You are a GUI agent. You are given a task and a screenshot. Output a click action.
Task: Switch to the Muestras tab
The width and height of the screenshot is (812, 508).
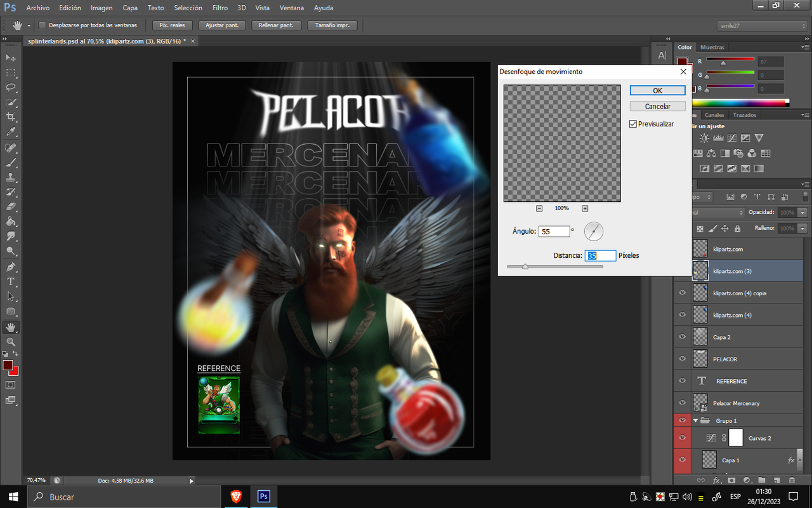click(712, 47)
